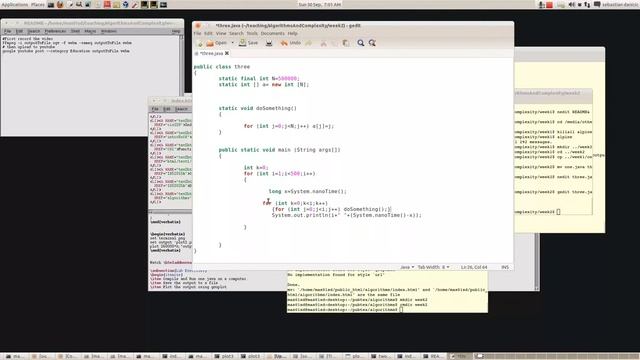The image size is (640, 360).
Task: Click the 'static final int N=500000;' code line
Action: point(259,78)
